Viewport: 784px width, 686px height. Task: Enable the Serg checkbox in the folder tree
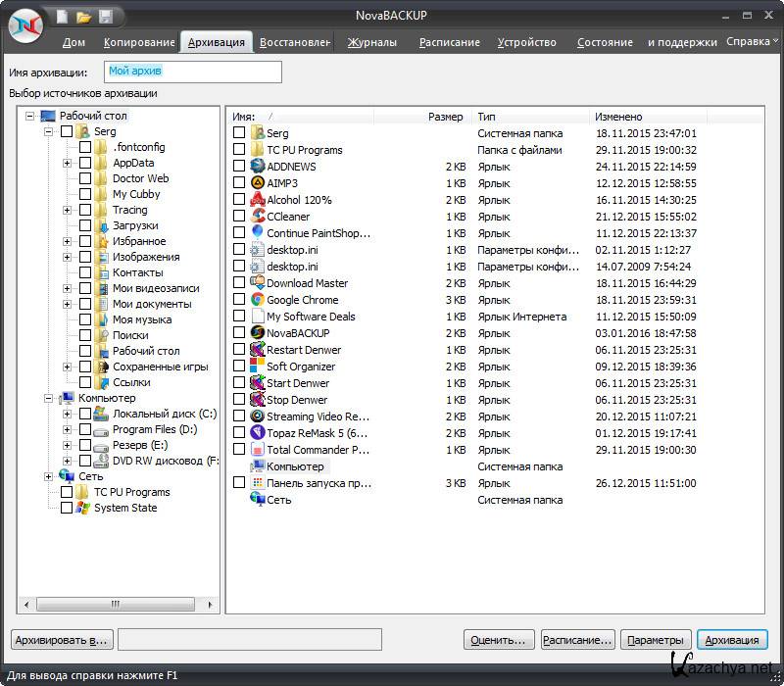67,131
